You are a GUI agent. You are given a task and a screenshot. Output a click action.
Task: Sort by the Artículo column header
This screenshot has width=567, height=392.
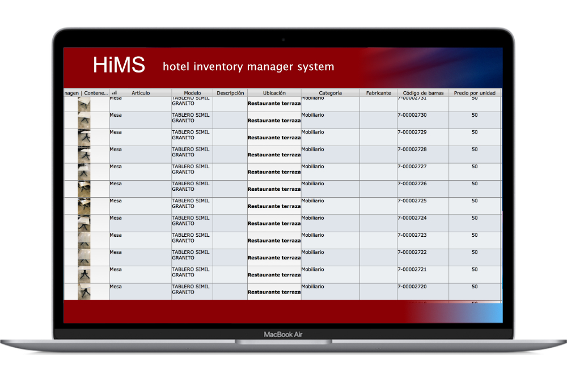tap(141, 93)
